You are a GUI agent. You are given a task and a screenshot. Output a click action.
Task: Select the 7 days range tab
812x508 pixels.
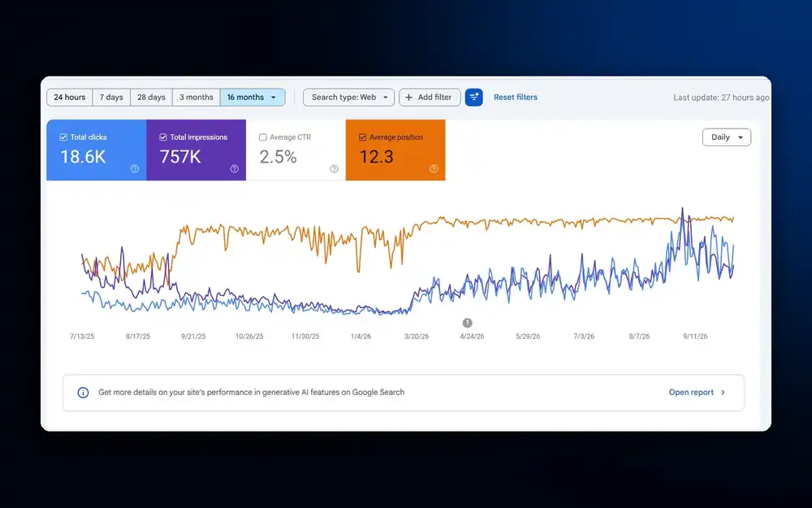coord(111,98)
